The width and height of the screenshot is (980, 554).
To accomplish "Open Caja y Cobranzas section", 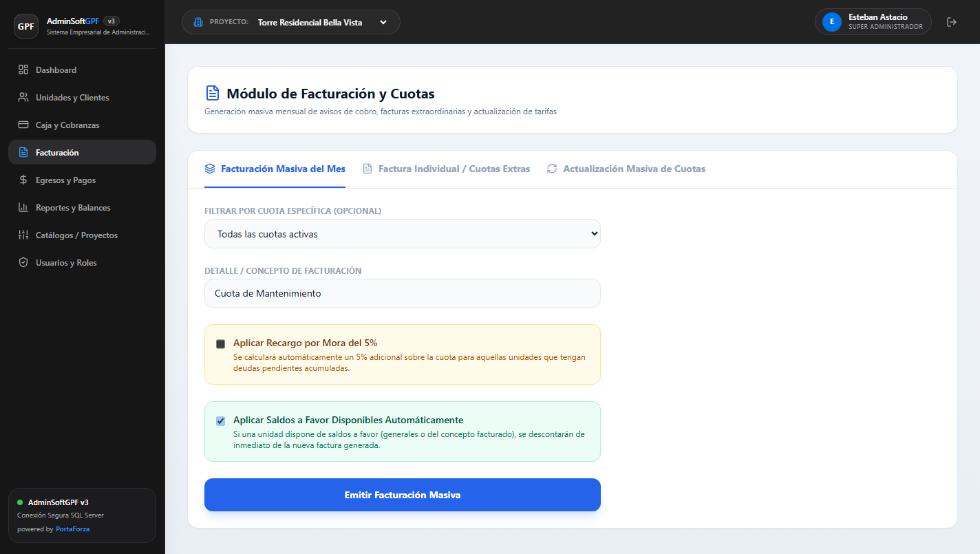I will [x=82, y=125].
